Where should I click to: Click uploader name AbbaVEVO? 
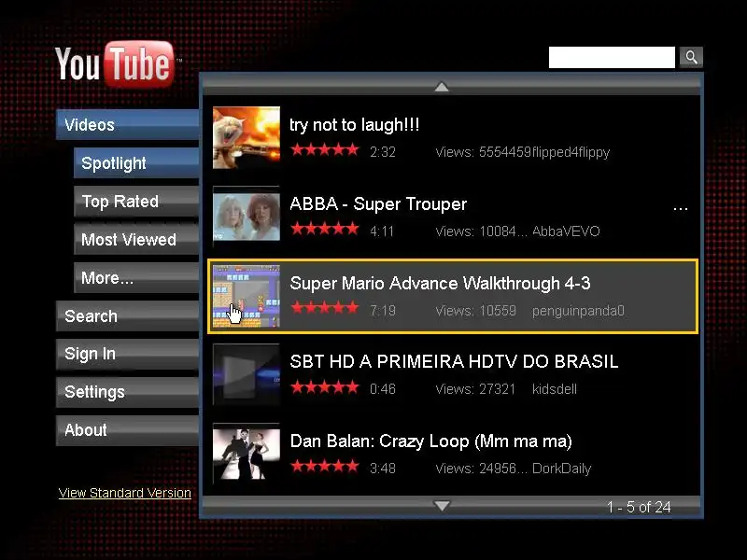(566, 231)
